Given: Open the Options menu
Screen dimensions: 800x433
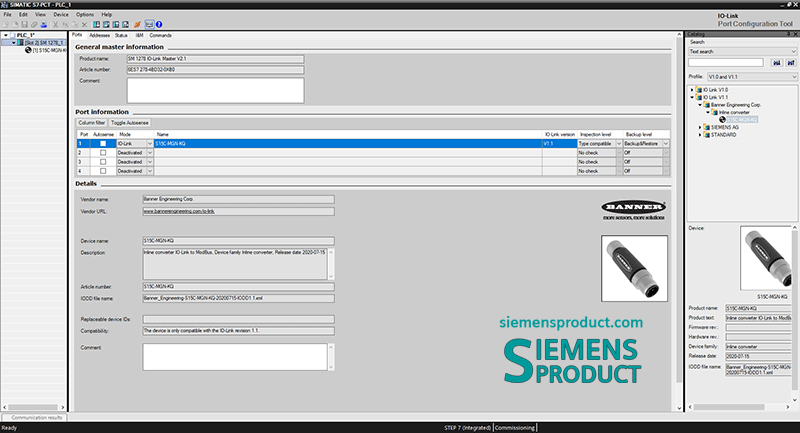Looking at the screenshot, I should pyautogui.click(x=85, y=15).
